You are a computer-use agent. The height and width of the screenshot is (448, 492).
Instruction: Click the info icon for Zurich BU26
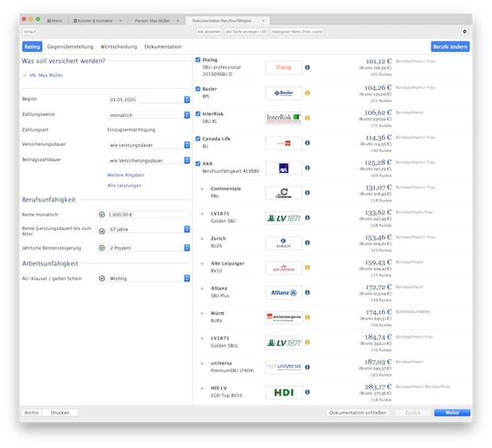point(307,243)
